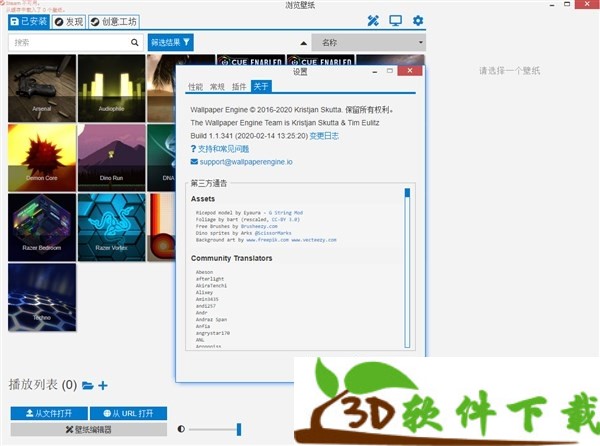Click the 'Community Translators' heading

coord(232,259)
